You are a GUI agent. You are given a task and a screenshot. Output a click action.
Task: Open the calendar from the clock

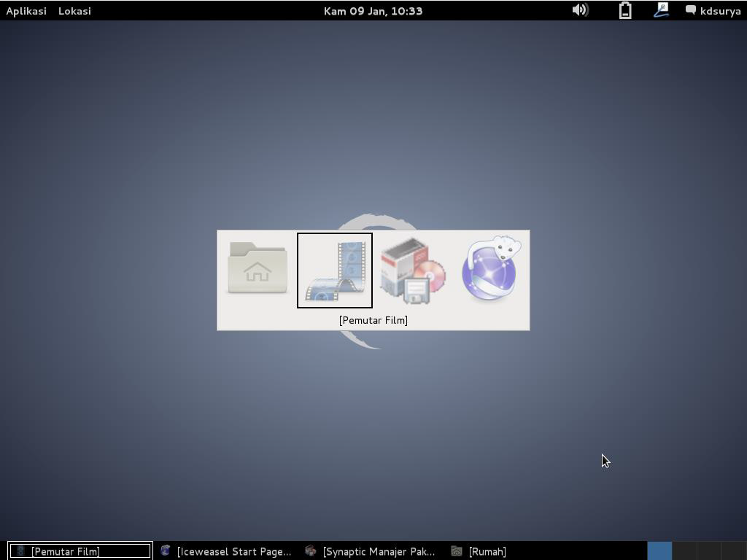tap(373, 11)
